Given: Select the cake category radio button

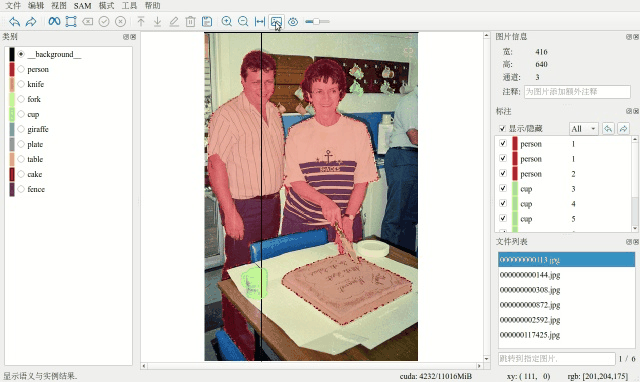Looking at the screenshot, I should pyautogui.click(x=21, y=174).
